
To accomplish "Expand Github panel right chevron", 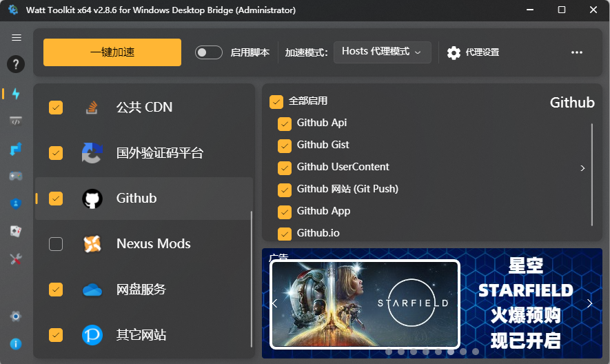I will (x=582, y=168).
